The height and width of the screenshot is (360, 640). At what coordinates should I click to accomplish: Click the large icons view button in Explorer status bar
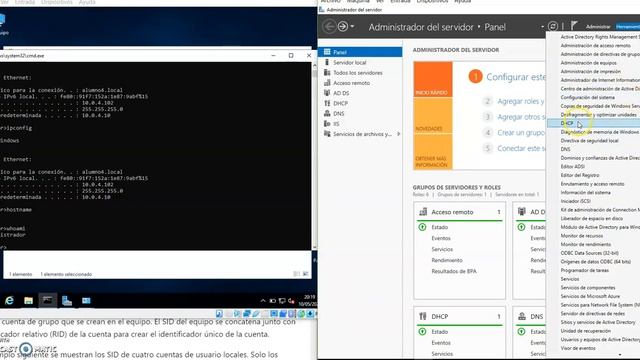click(305, 274)
